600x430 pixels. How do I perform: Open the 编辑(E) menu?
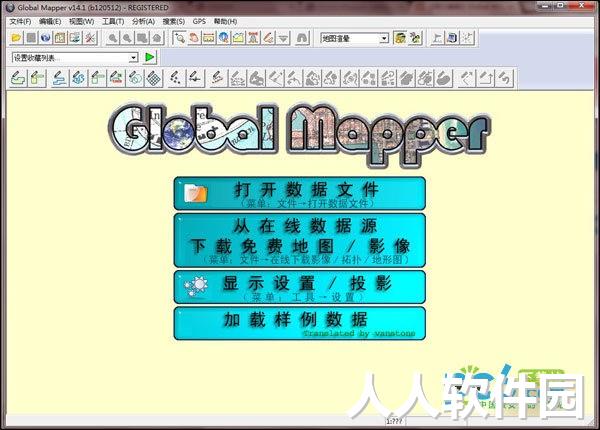(x=50, y=21)
